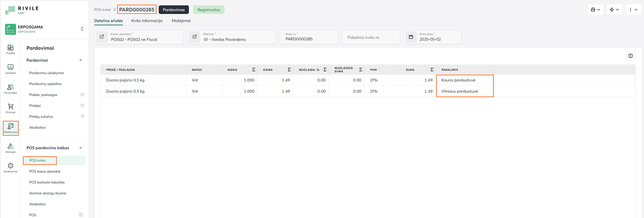Select the Pirkimai shopping cart icon
The height and width of the screenshot is (218, 644).
click(10, 108)
